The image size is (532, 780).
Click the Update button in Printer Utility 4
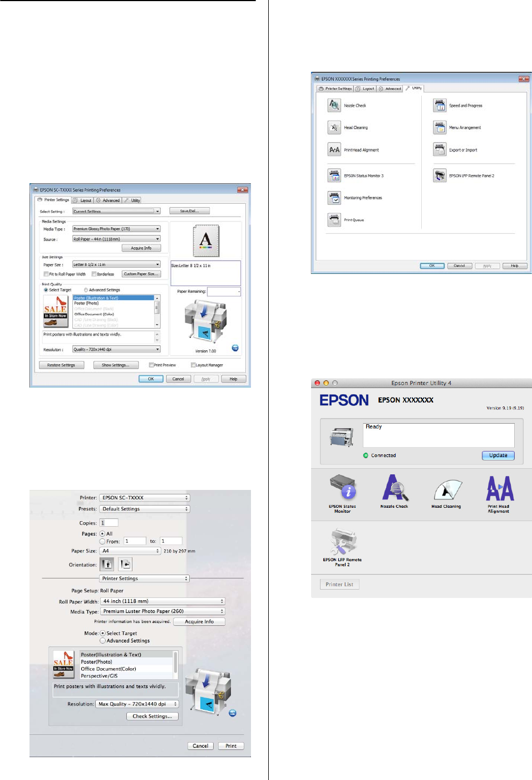[498, 455]
